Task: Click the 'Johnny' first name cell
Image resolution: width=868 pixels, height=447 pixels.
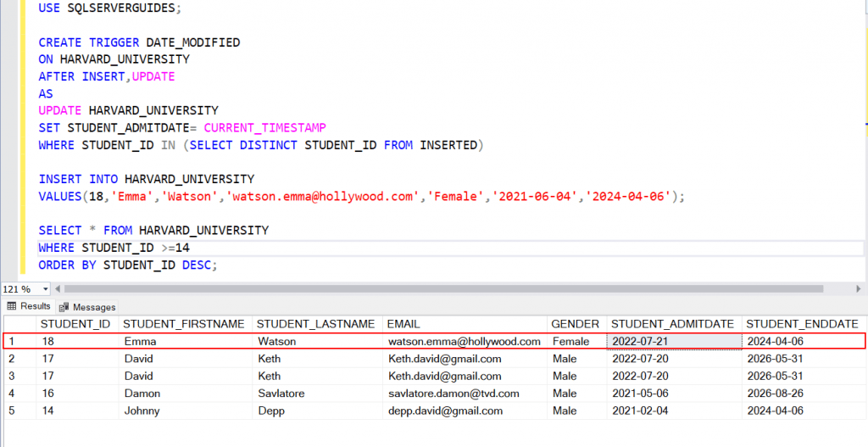Action: (186, 411)
